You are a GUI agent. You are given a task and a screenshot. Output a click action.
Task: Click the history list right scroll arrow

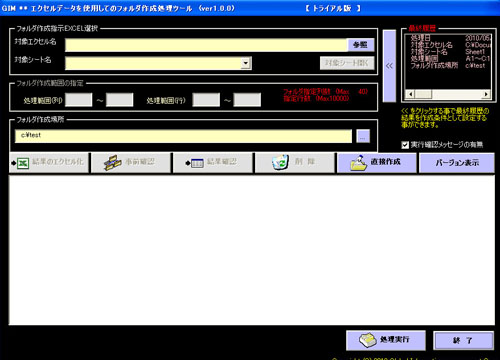(486, 94)
